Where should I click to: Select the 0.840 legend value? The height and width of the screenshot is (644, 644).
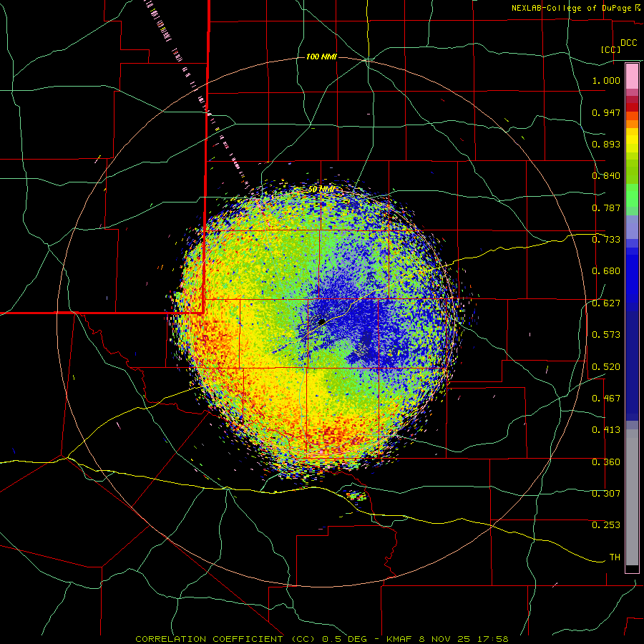point(606,176)
